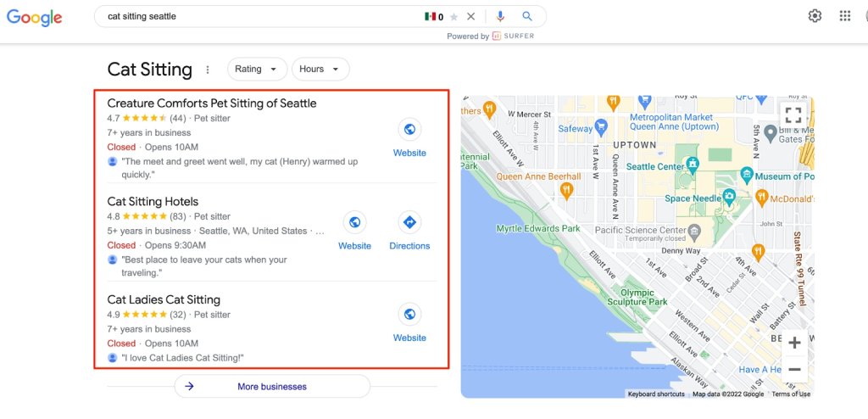The height and width of the screenshot is (419, 868).
Task: Open the Google apps grid
Action: (x=845, y=16)
